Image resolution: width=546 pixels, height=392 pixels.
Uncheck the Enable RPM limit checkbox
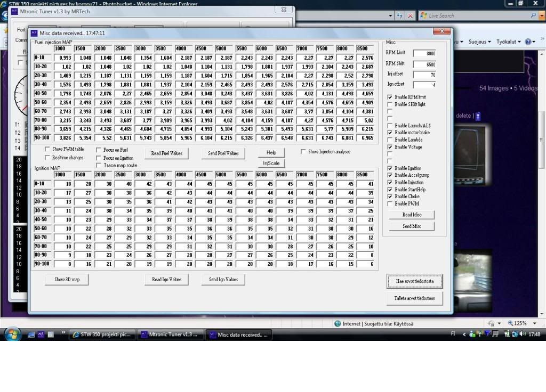point(390,97)
